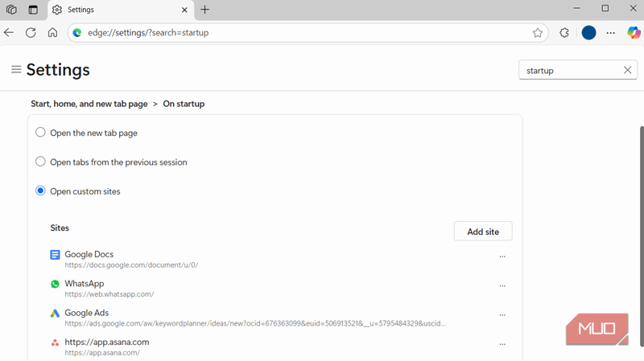Click the Add site button
The height and width of the screenshot is (361, 644).
click(x=483, y=232)
